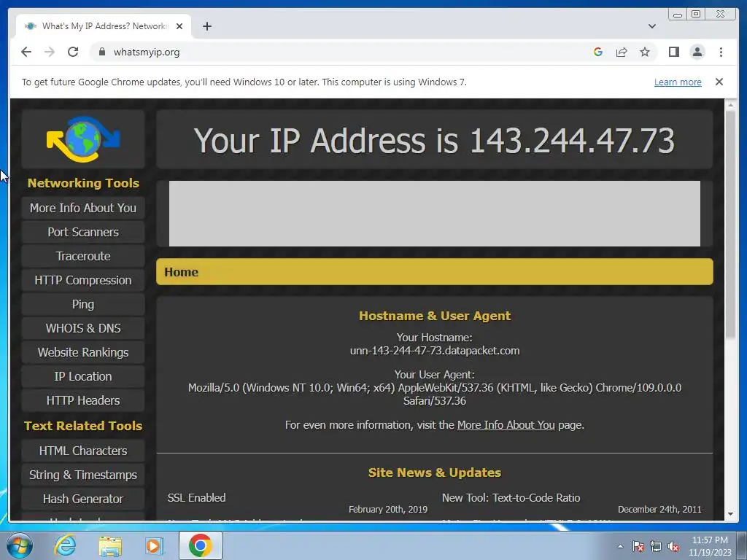747x560 pixels.
Task: Show hidden system tray icons
Action: [x=620, y=546]
